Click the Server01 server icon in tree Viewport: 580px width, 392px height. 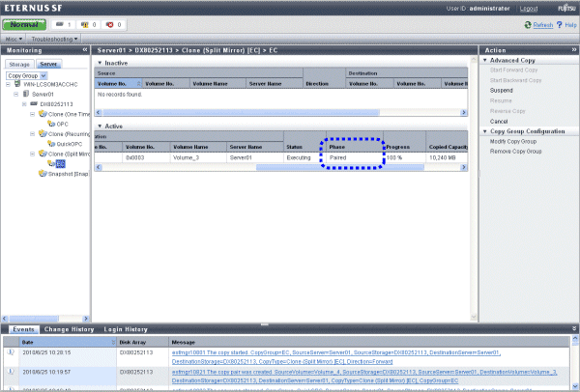pyautogui.click(x=26, y=94)
